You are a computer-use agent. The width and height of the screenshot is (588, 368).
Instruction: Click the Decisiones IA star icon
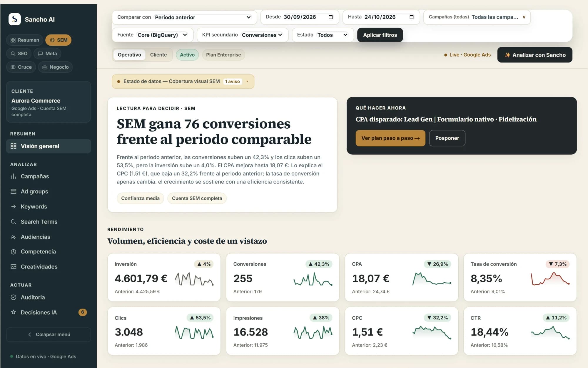(x=13, y=312)
